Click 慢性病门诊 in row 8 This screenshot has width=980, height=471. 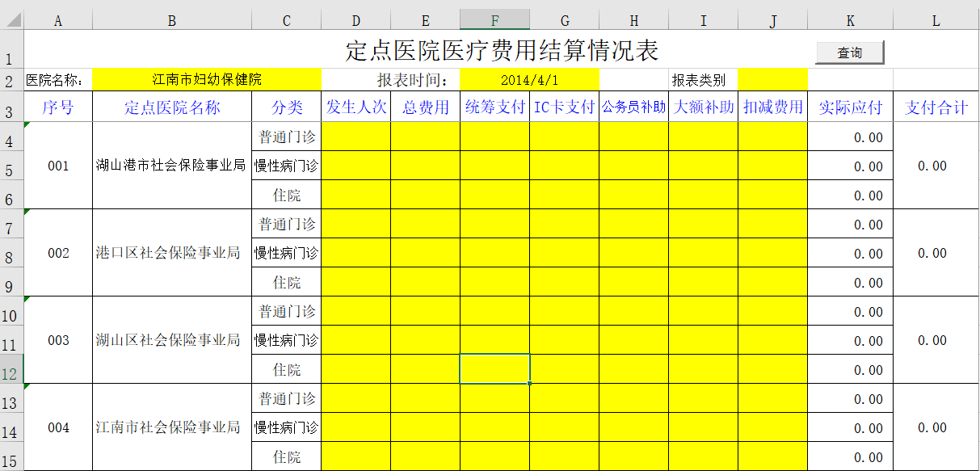pyautogui.click(x=287, y=253)
